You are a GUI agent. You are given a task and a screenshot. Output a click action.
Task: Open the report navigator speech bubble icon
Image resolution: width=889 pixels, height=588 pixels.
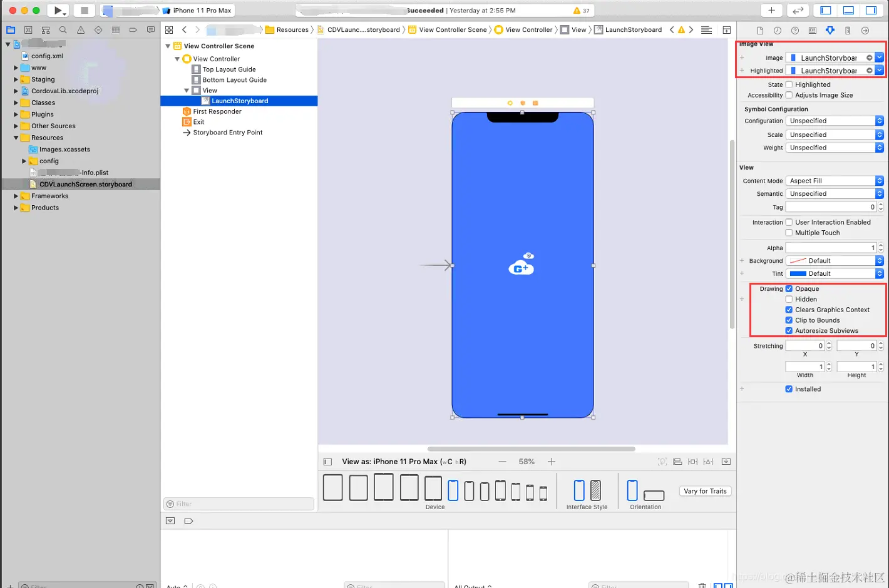pos(151,30)
